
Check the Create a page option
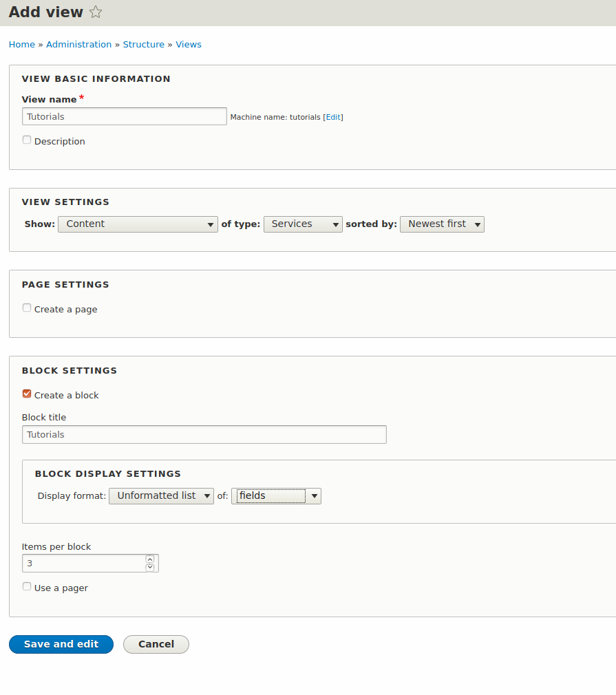pos(27,308)
